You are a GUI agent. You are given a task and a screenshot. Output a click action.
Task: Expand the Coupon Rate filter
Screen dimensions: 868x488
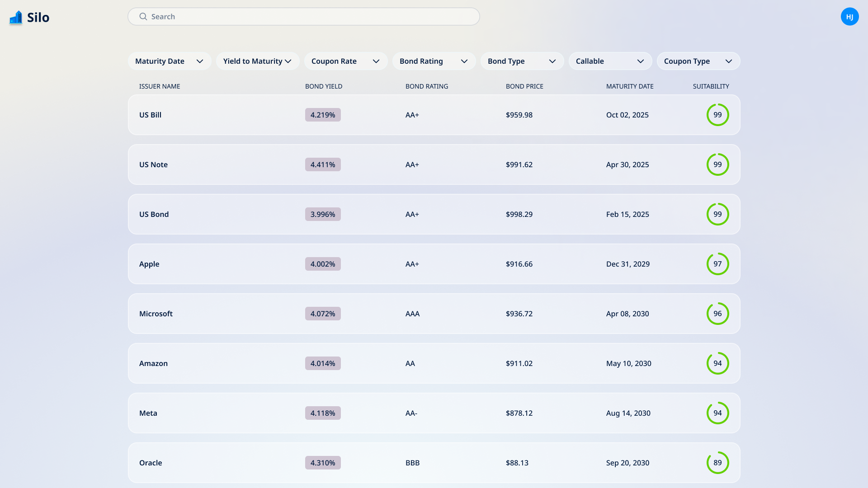coord(346,61)
